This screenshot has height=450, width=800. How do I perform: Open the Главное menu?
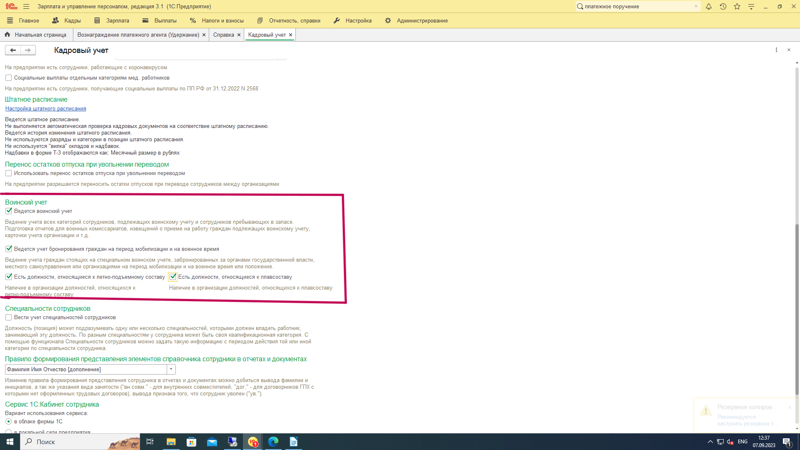point(23,21)
